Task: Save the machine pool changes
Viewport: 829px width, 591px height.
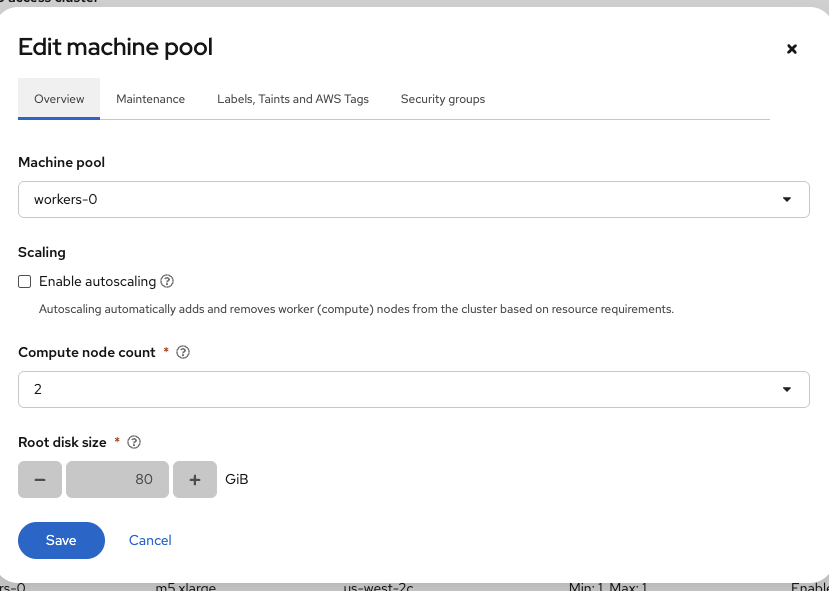Action: (61, 540)
